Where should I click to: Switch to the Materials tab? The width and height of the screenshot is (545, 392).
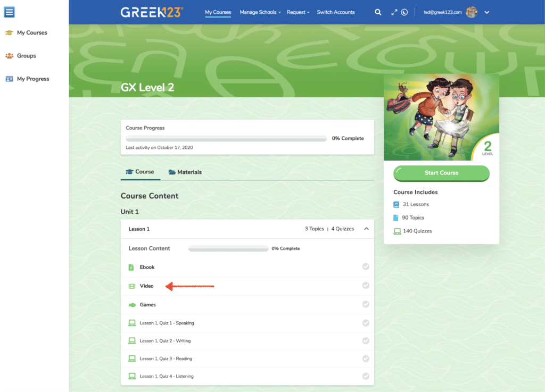point(185,172)
